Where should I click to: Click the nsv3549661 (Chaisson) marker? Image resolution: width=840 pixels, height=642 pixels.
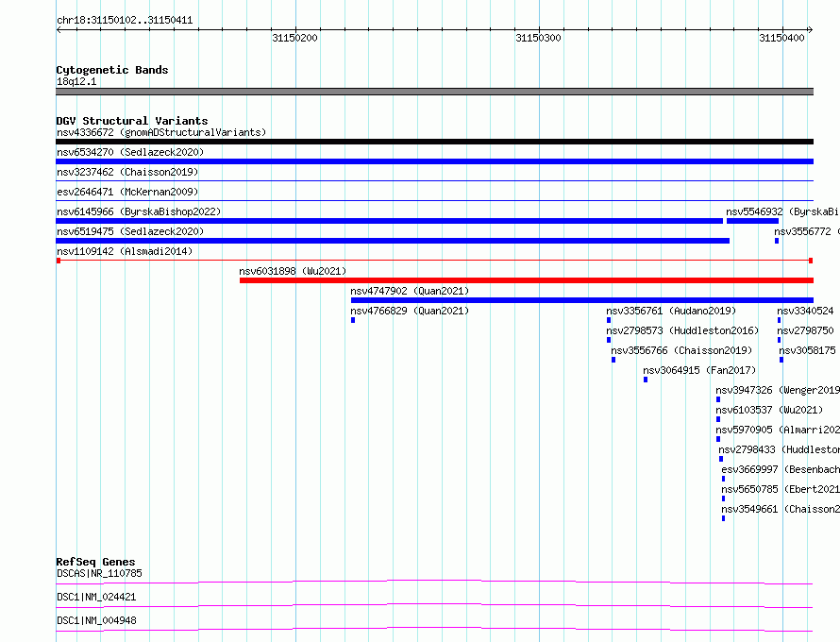click(x=723, y=518)
